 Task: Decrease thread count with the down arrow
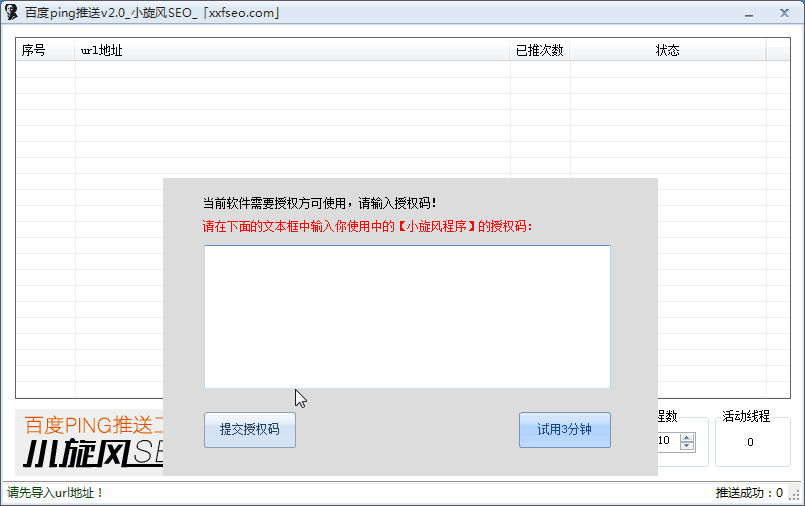[x=687, y=446]
